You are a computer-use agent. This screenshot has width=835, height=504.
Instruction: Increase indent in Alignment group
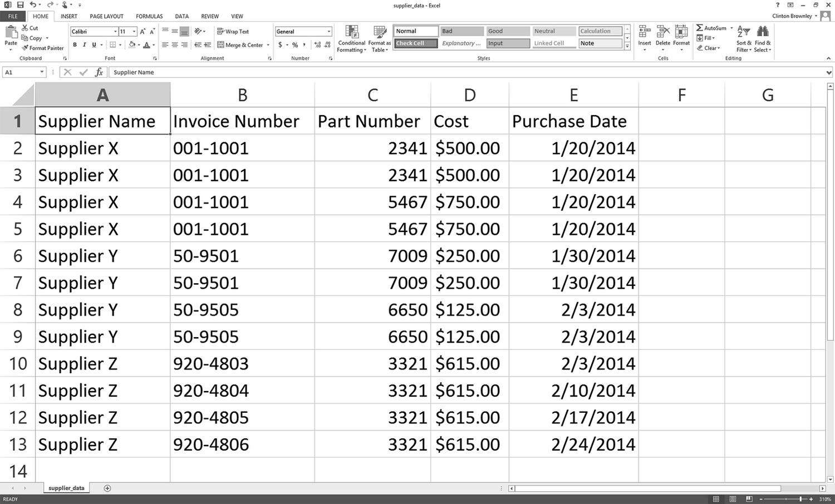tap(208, 45)
